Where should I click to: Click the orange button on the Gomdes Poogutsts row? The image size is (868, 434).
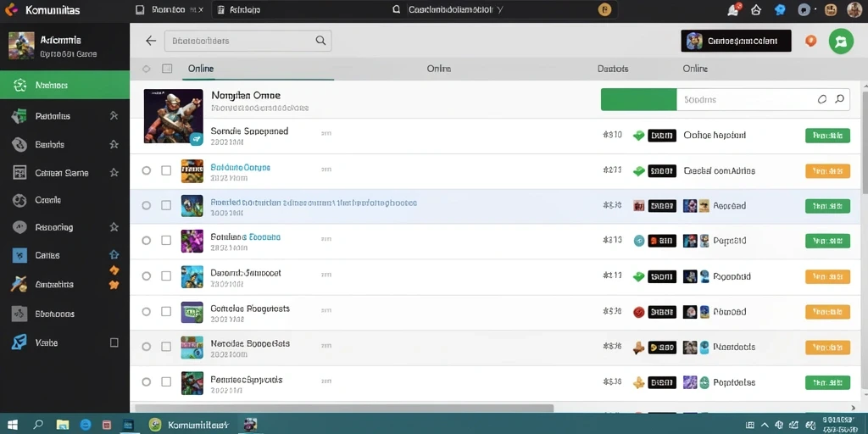point(827,312)
